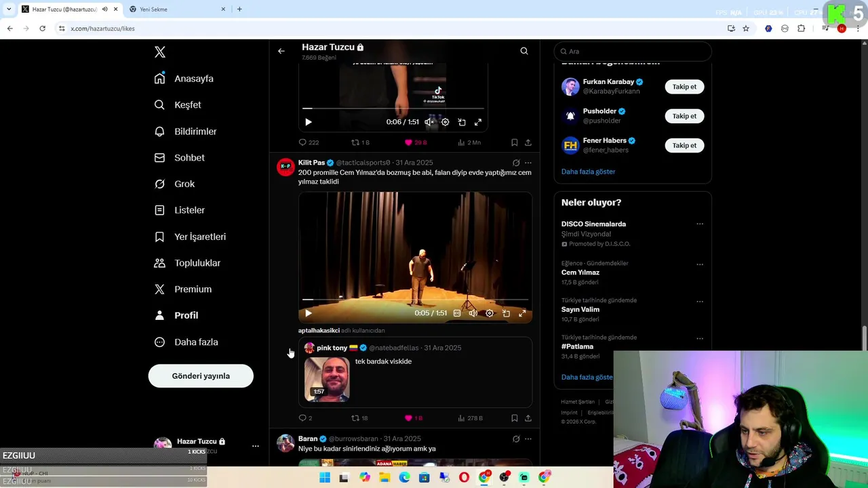Share the top video post
The width and height of the screenshot is (868, 488).
coord(528,142)
